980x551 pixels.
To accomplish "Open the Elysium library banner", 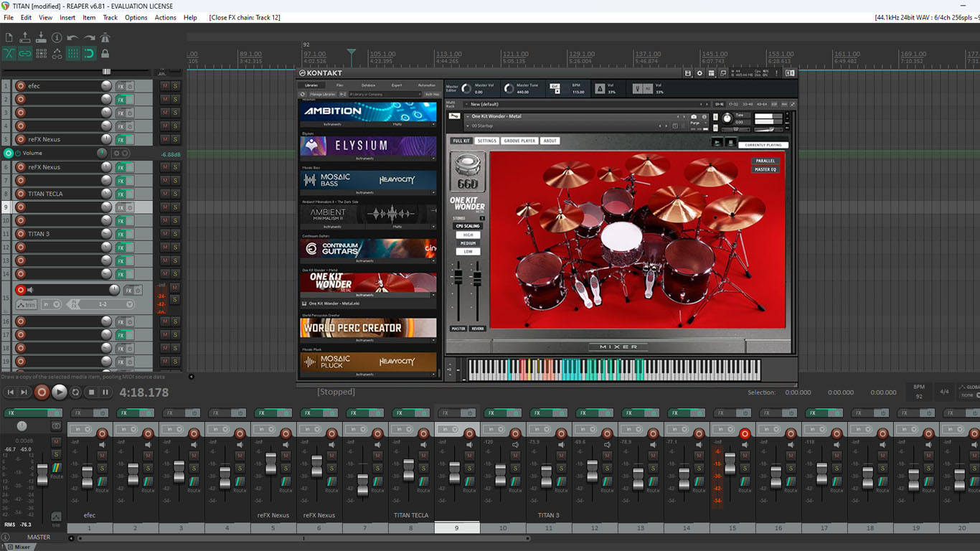I will (368, 146).
